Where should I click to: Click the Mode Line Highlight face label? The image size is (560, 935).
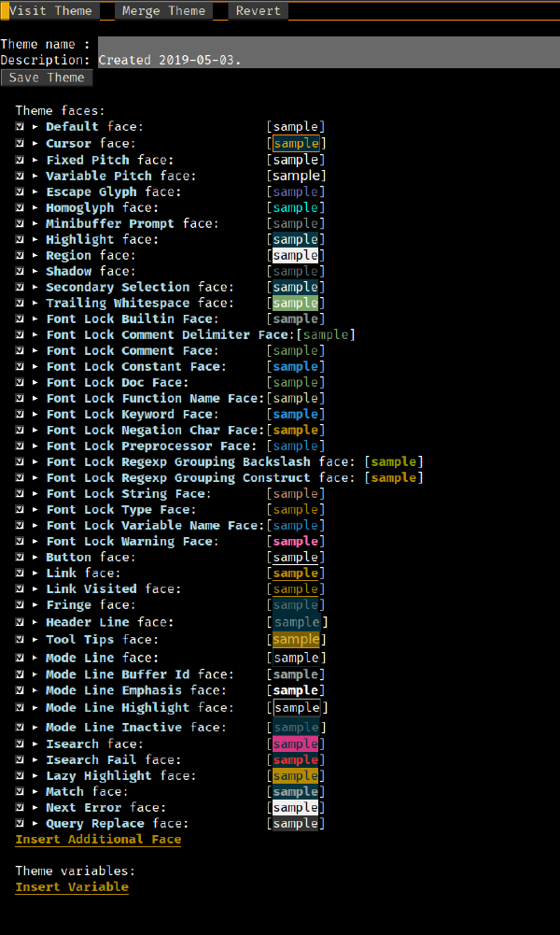(140, 708)
